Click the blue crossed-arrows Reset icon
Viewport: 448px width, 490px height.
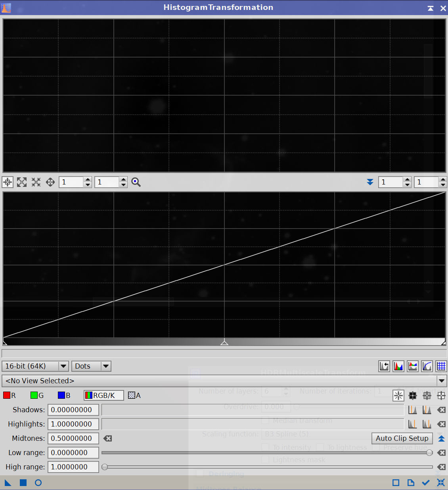pyautogui.click(x=441, y=483)
